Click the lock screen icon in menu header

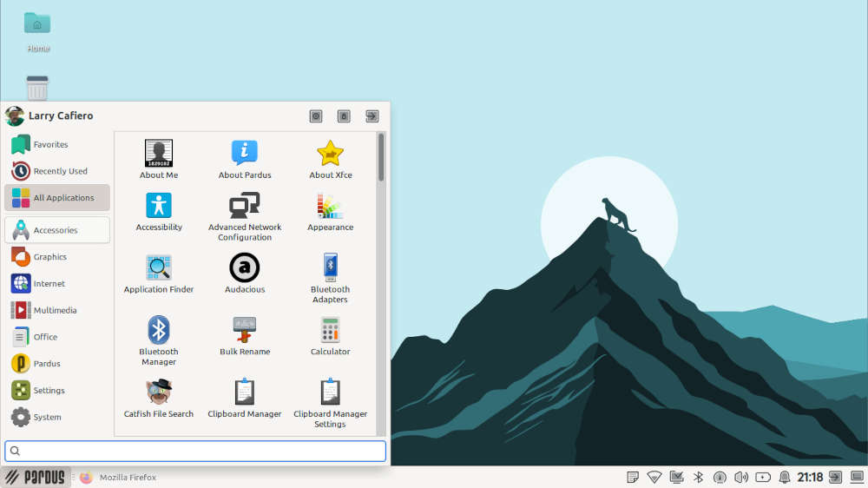click(x=344, y=115)
